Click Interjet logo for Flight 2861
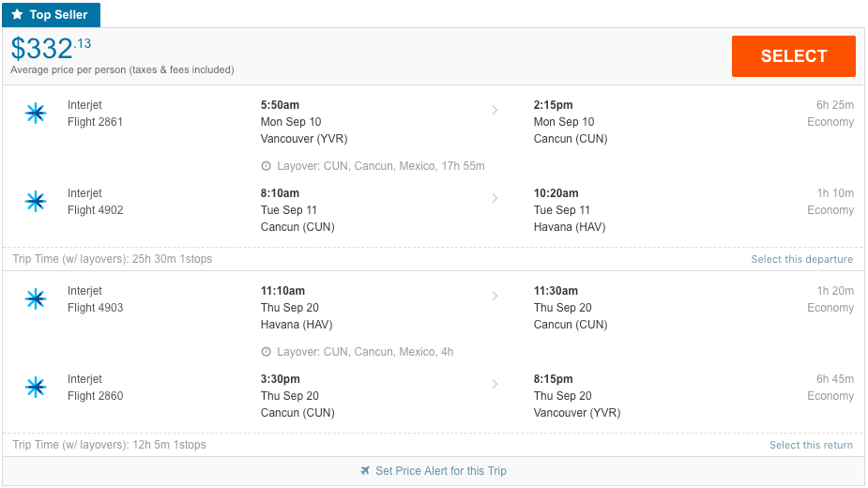Screen dimensions: 868x488 (x=36, y=113)
